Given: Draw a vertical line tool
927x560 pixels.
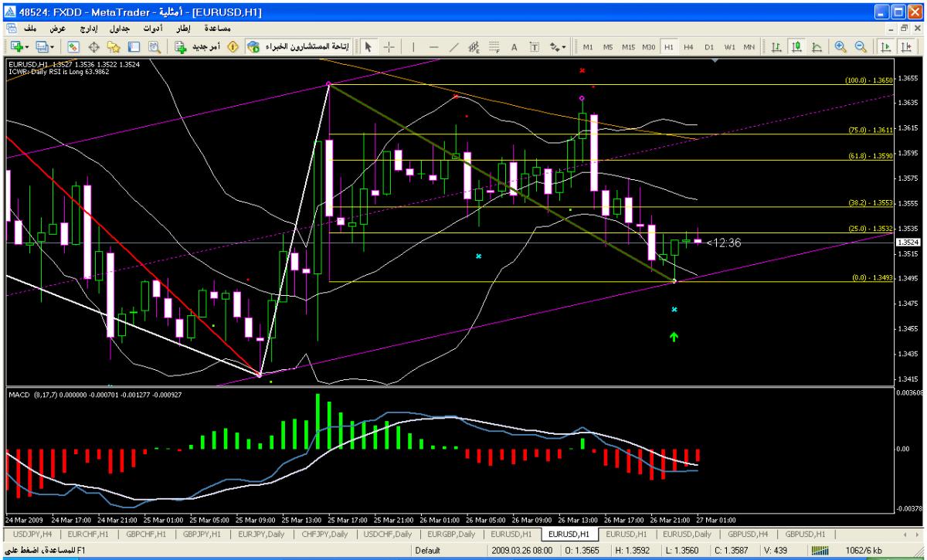Looking at the screenshot, I should pyautogui.click(x=413, y=46).
